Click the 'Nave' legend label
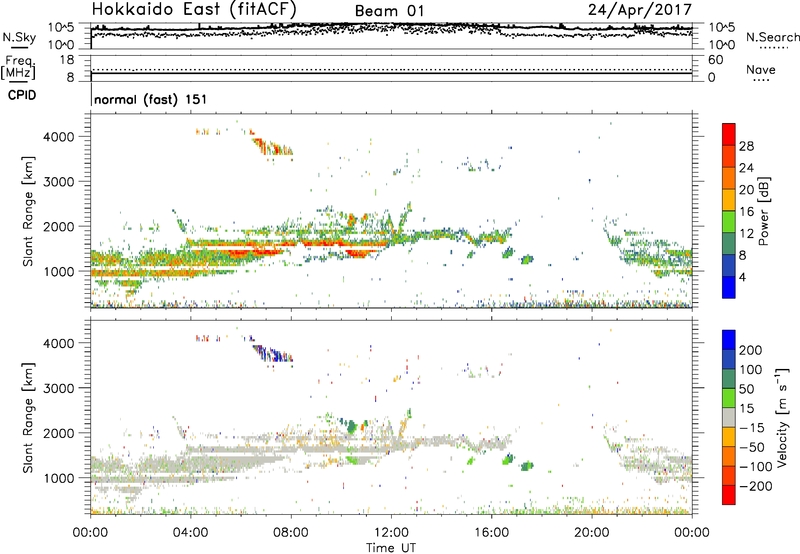The image size is (800, 554). (761, 69)
